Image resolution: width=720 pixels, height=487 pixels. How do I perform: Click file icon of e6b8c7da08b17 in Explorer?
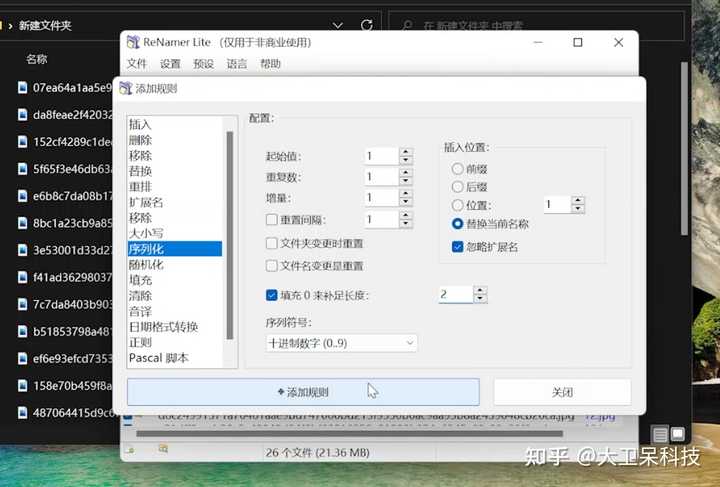[22, 196]
